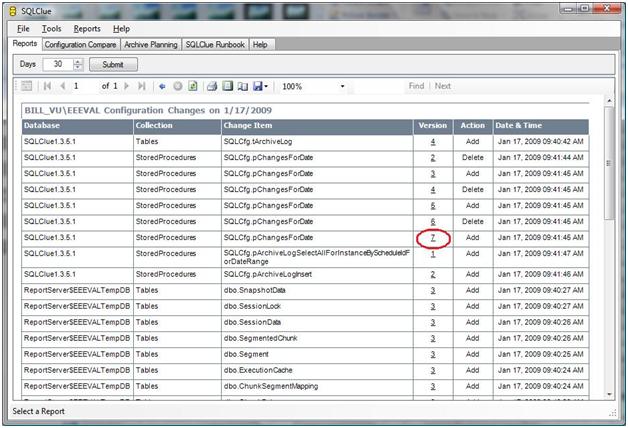This screenshot has height=428, width=628.
Task: Decrease Days value with down arrow
Action: [78, 67]
